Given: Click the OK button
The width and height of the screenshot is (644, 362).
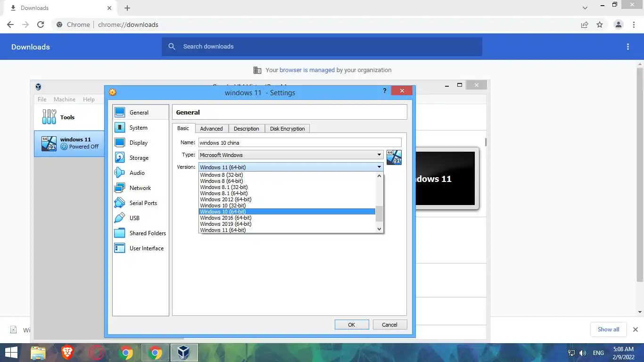Looking at the screenshot, I should (x=351, y=325).
